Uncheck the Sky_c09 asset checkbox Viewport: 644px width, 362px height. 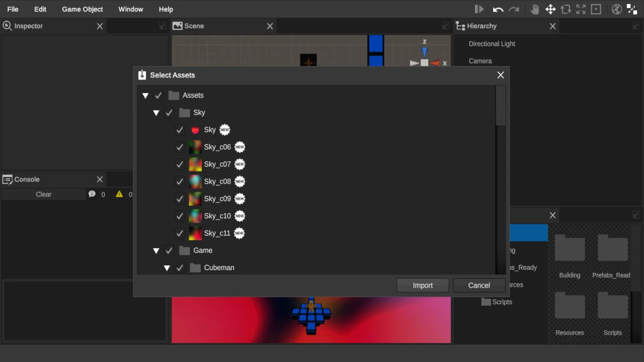pyautogui.click(x=180, y=199)
